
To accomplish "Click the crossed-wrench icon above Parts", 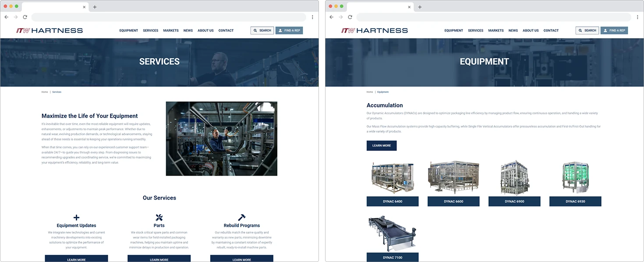I will pos(159,217).
